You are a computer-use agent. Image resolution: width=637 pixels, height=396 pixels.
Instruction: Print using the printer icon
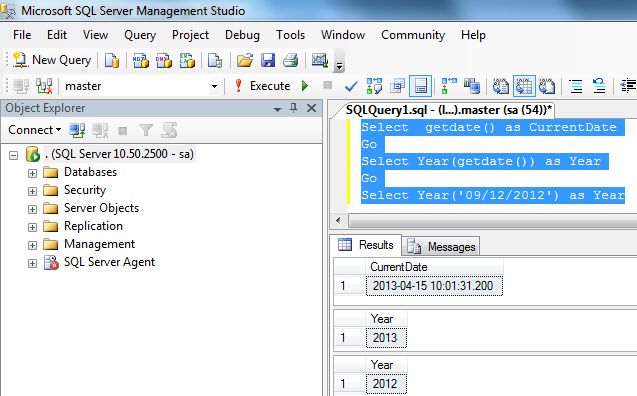coord(290,61)
